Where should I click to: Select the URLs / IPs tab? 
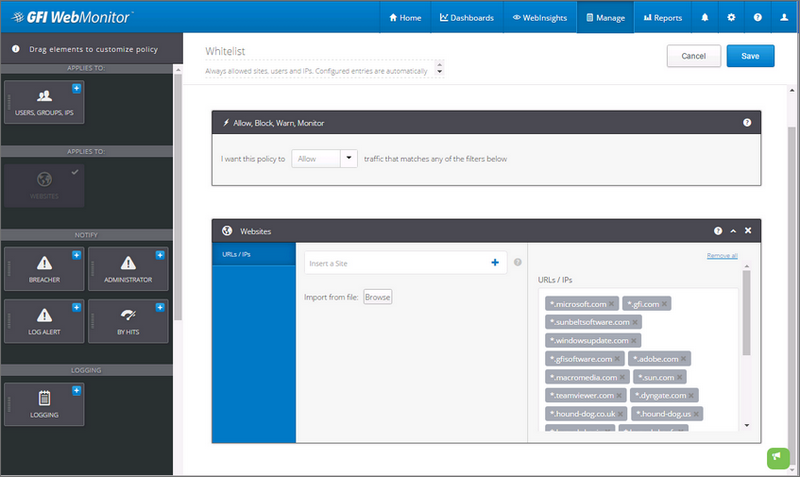point(254,254)
